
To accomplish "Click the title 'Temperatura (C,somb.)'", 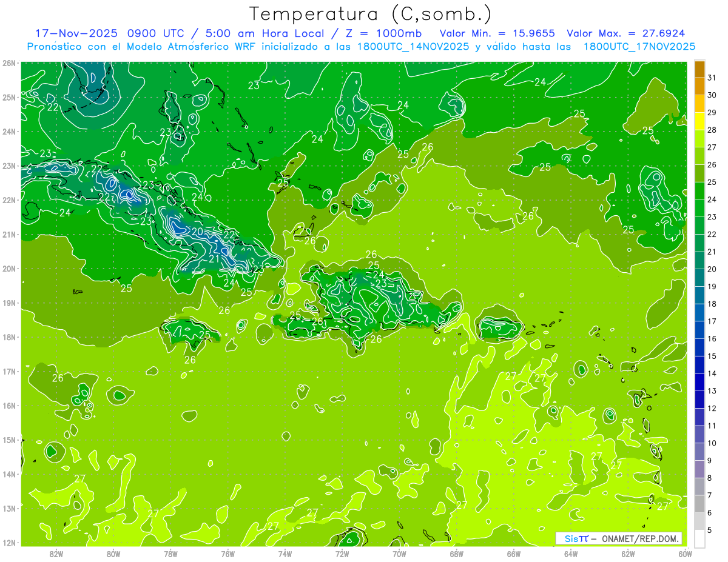I will click(x=370, y=14).
